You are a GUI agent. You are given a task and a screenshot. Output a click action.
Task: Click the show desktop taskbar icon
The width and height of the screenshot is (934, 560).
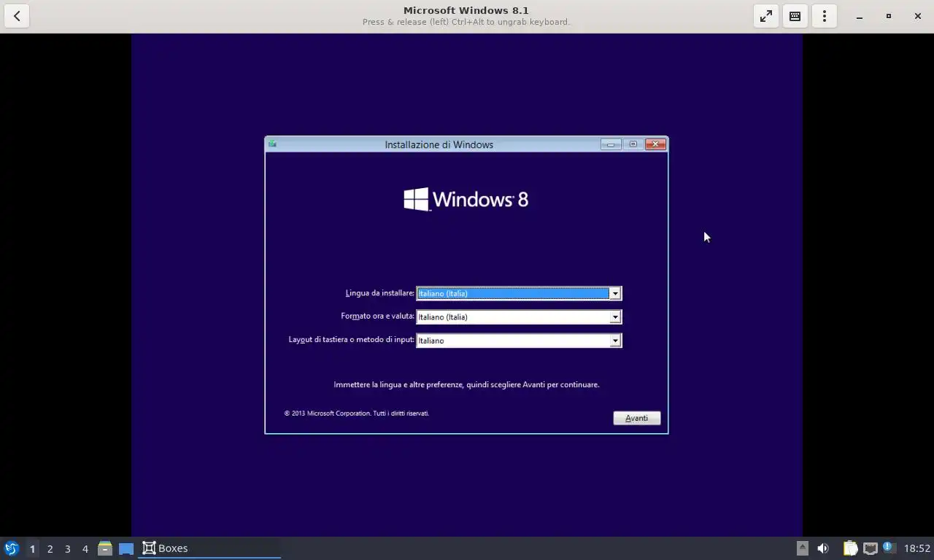126,548
